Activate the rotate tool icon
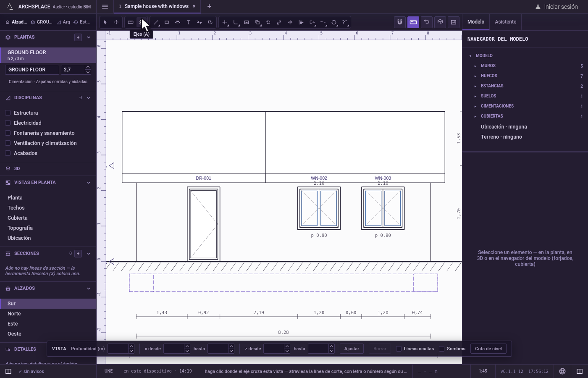The height and width of the screenshot is (378, 588). (268, 22)
